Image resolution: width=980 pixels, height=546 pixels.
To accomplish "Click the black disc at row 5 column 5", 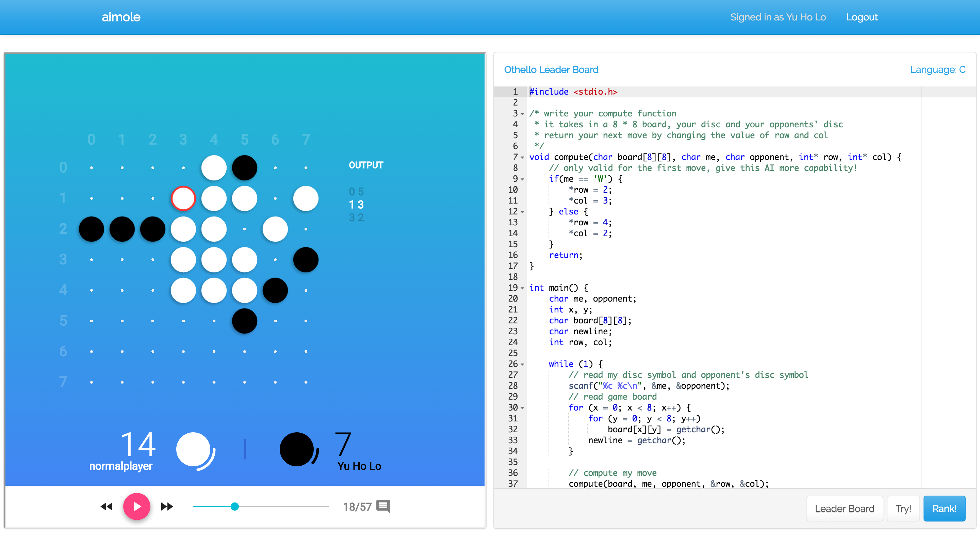I will pyautogui.click(x=245, y=321).
